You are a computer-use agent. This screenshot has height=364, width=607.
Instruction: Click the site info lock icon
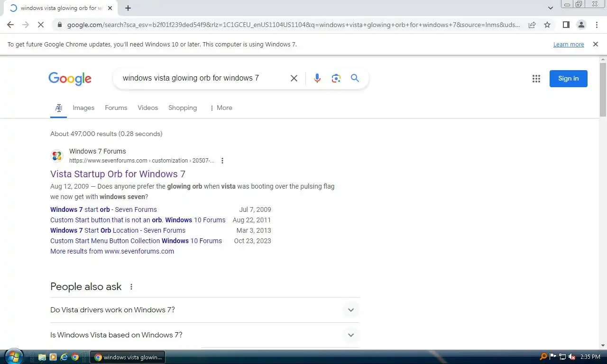59,25
